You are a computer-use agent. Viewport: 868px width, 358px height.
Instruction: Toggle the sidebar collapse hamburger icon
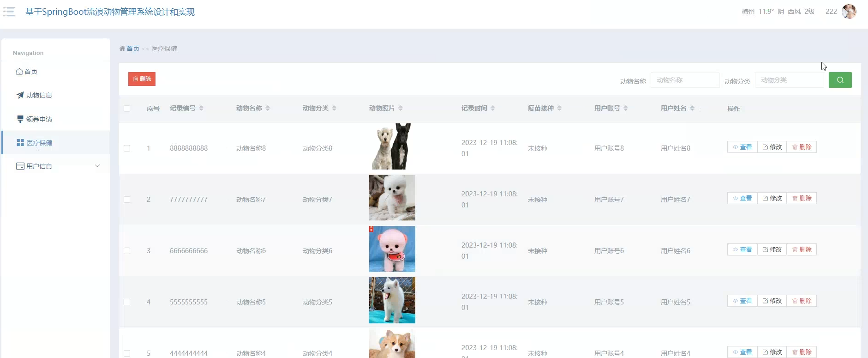(x=9, y=12)
